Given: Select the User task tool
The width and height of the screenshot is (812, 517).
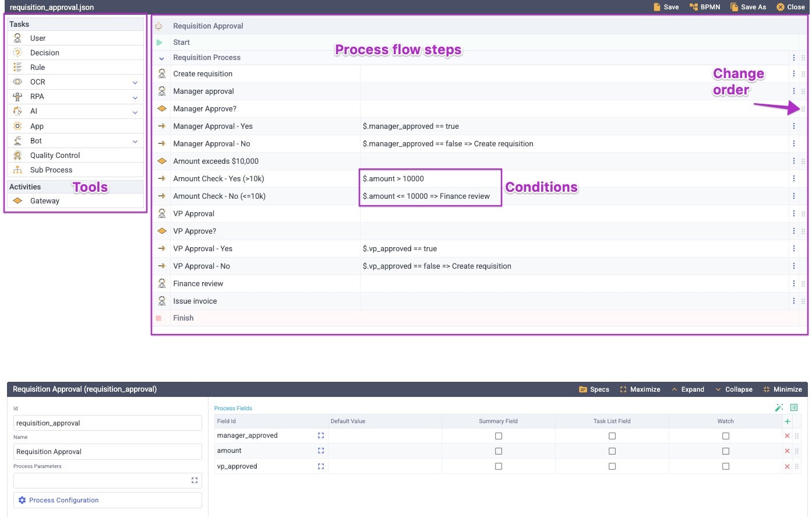Looking at the screenshot, I should tap(37, 38).
